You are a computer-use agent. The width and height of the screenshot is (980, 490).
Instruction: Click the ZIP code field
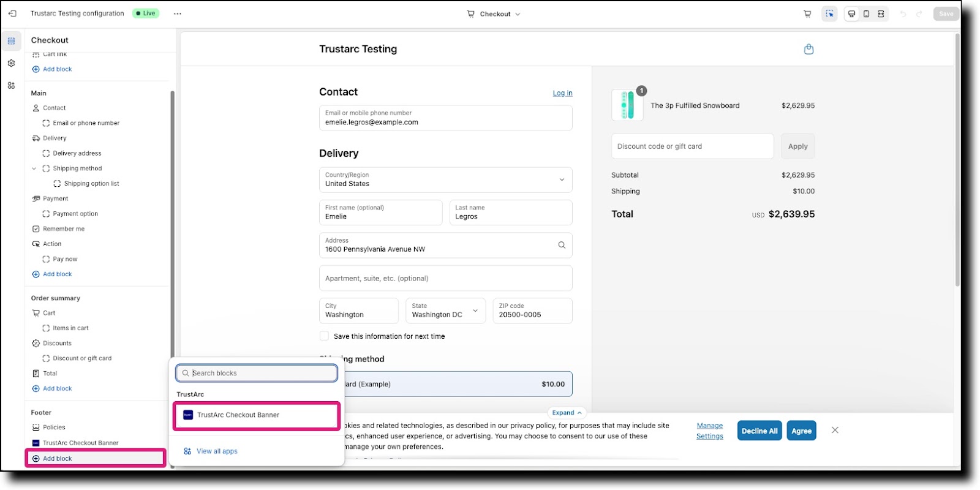click(x=533, y=311)
